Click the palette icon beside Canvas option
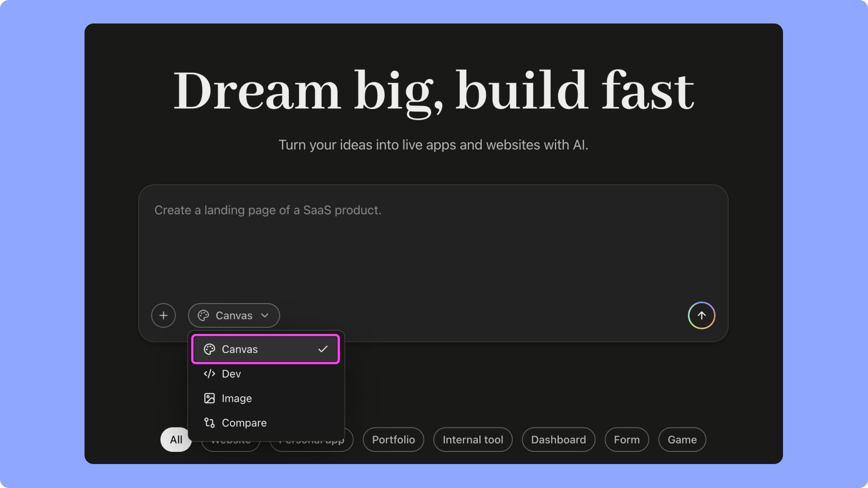The height and width of the screenshot is (488, 868). click(x=209, y=349)
